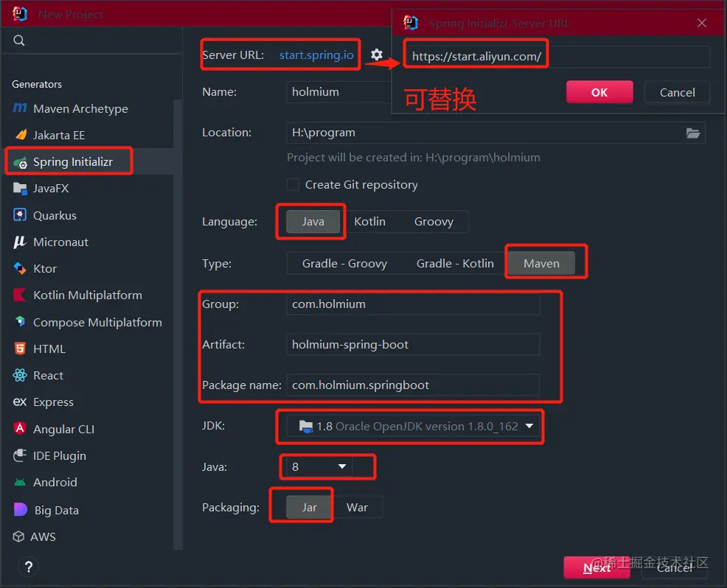Image resolution: width=727 pixels, height=588 pixels.
Task: Click Next to continue
Action: point(596,567)
